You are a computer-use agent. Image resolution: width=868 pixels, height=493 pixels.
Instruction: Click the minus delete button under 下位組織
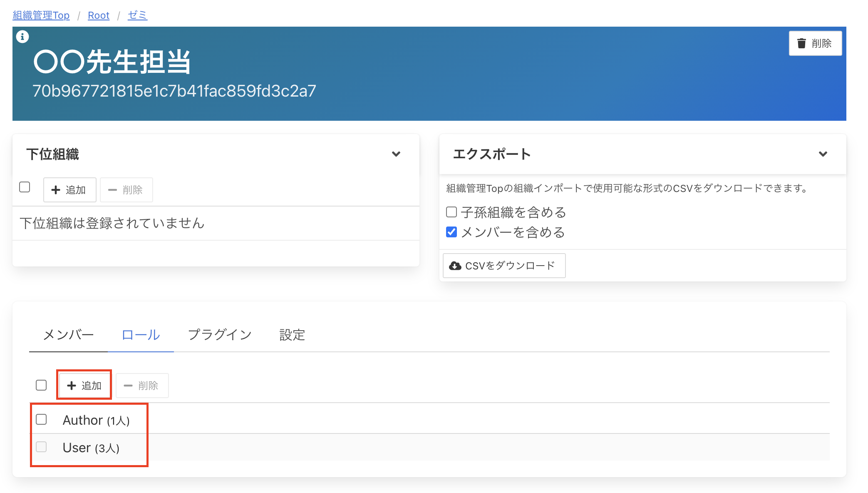click(x=126, y=190)
